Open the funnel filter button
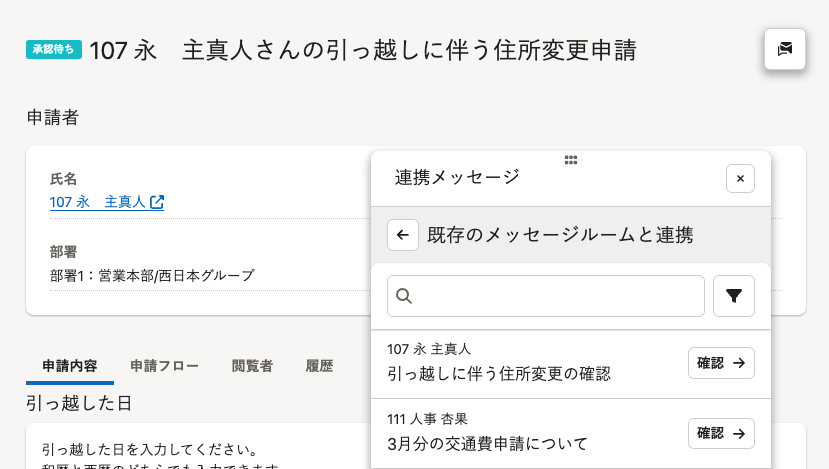 733,296
